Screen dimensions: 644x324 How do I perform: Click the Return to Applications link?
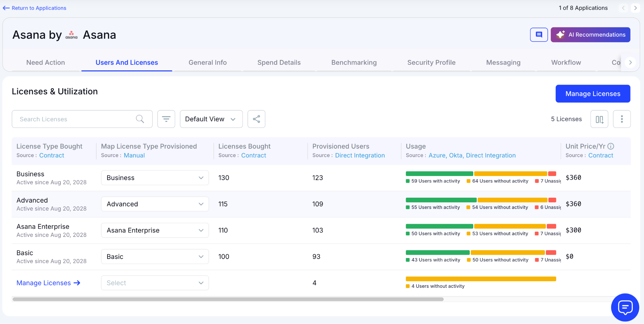click(39, 8)
